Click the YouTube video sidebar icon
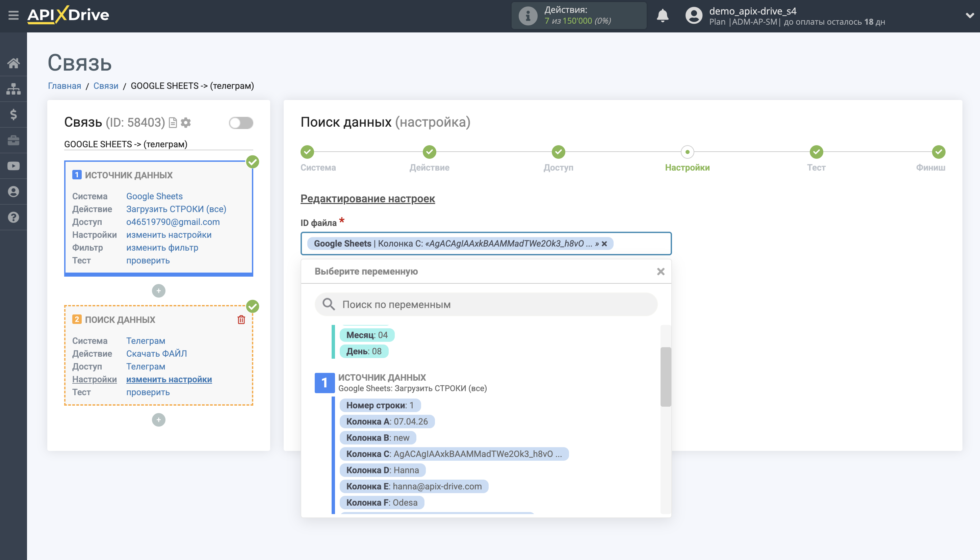The width and height of the screenshot is (980, 560). pyautogui.click(x=14, y=166)
